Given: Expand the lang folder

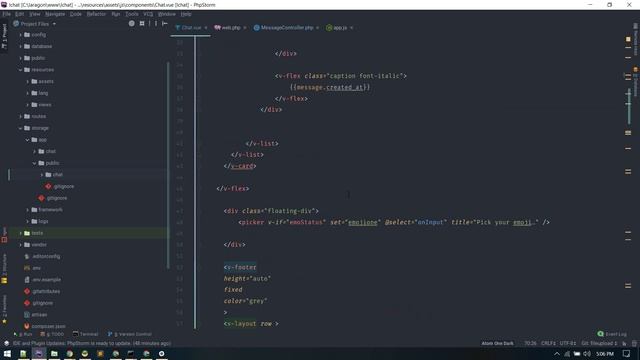Looking at the screenshot, I should (28, 93).
